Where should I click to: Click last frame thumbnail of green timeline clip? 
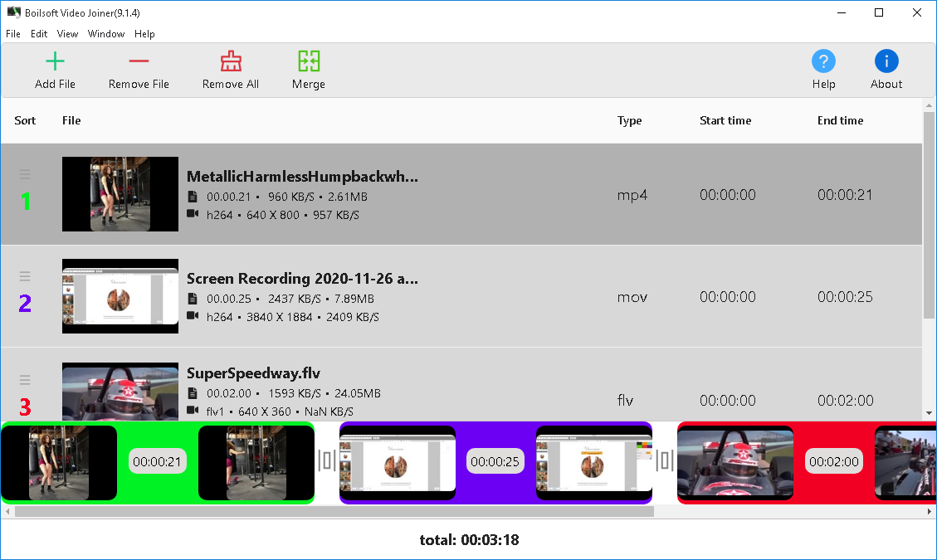click(256, 463)
